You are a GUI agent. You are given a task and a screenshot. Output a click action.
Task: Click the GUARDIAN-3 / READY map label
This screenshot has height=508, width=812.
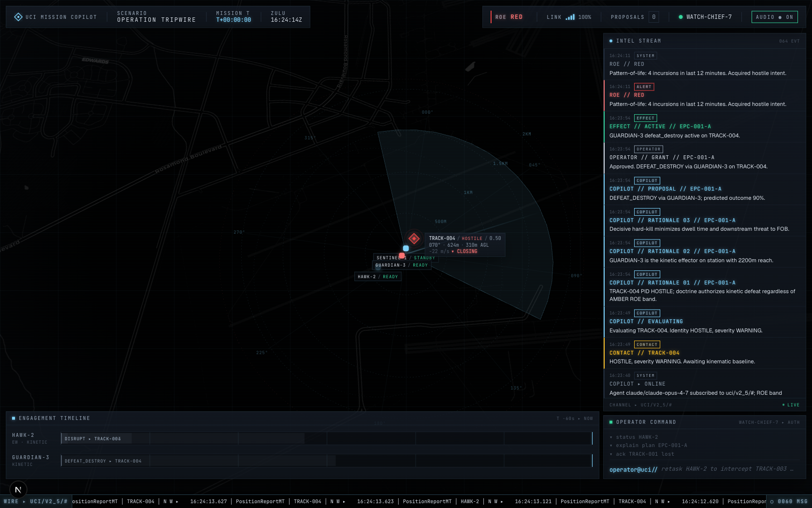402,265
